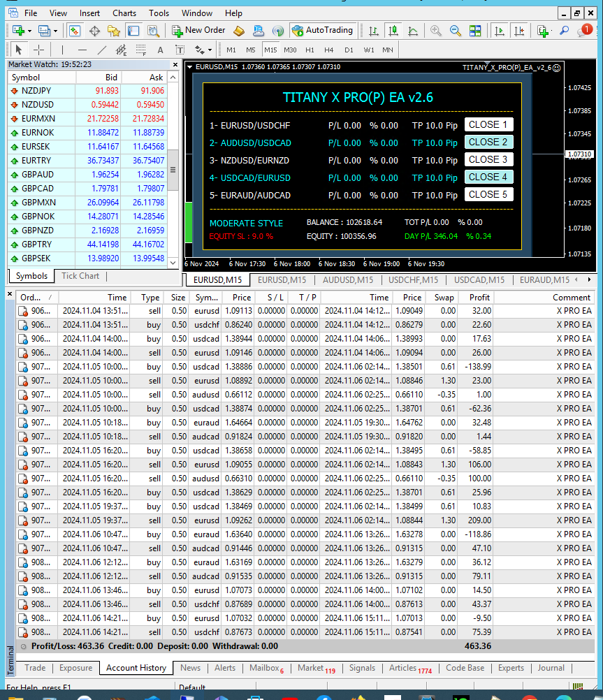Open the profiles dropdown arrow
This screenshot has width=603, height=700.
(x=55, y=31)
